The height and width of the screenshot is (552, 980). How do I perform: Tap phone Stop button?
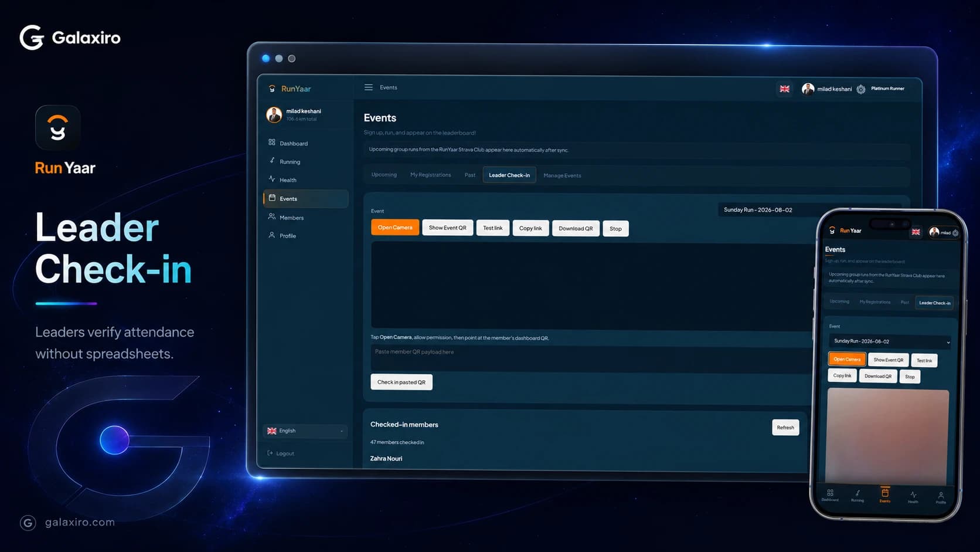pyautogui.click(x=910, y=377)
